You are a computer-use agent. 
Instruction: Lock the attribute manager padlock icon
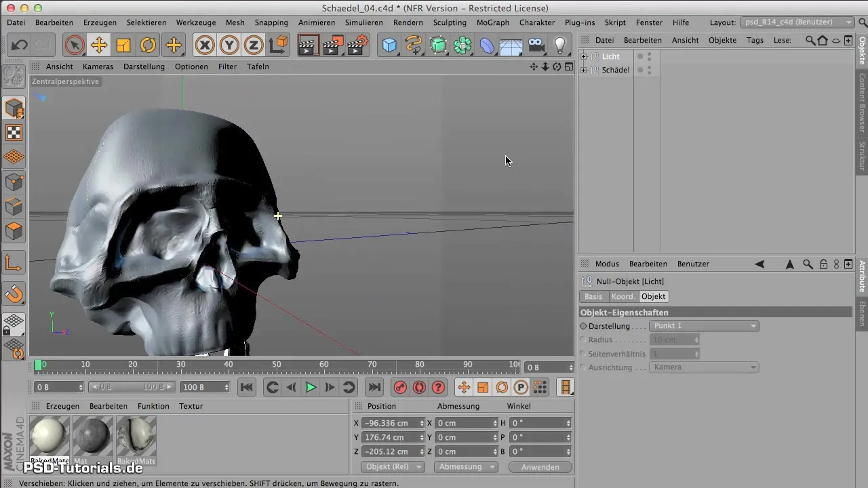(823, 264)
